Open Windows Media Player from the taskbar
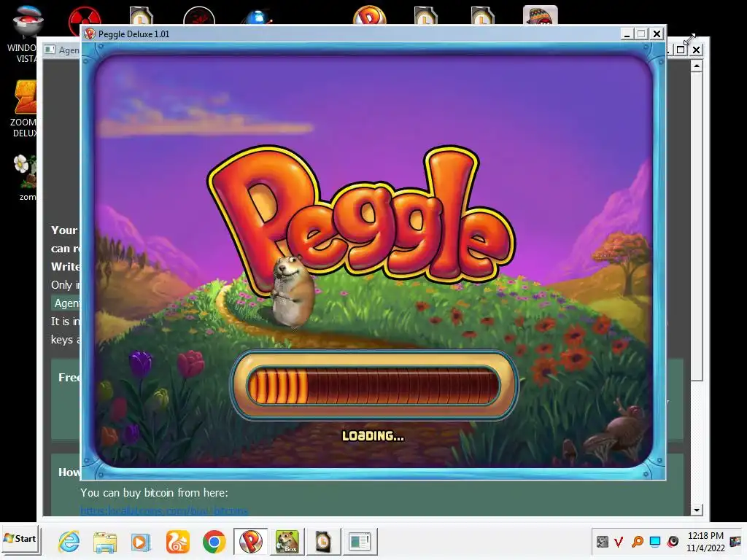 pyautogui.click(x=141, y=542)
